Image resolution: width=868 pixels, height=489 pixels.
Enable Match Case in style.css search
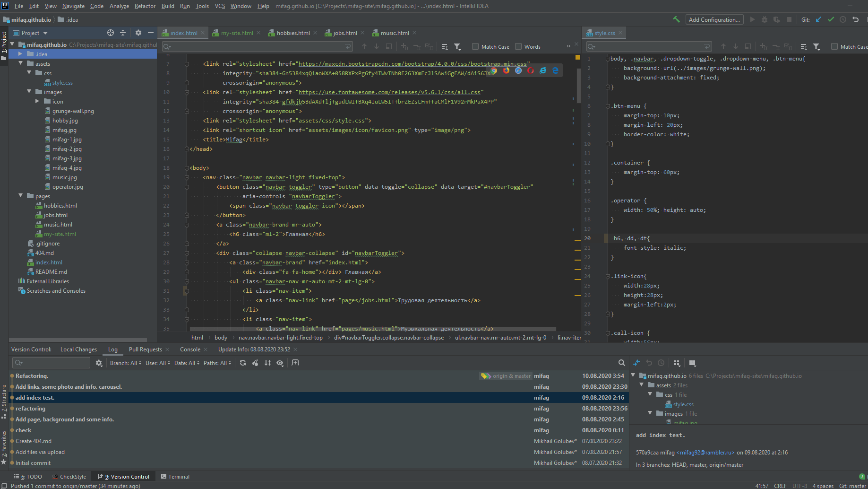834,46
